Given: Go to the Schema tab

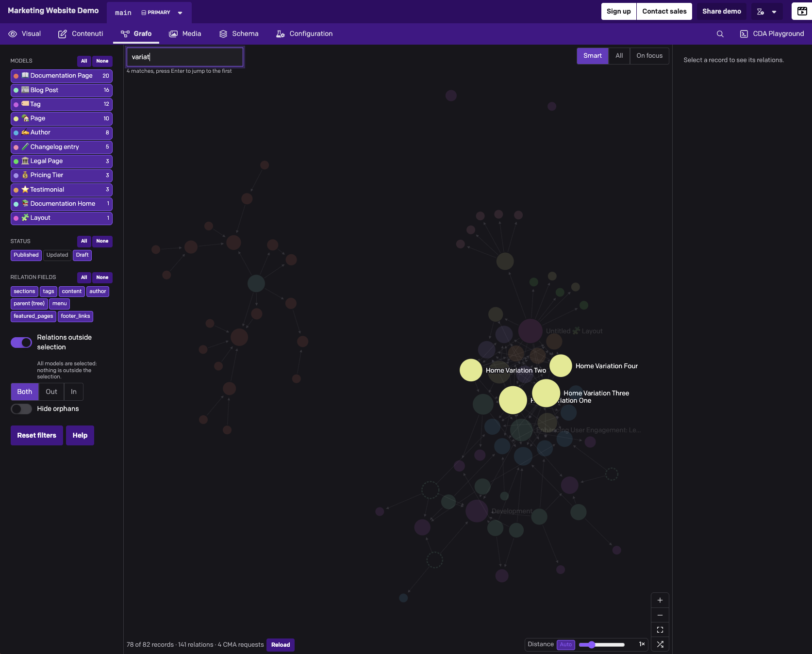Looking at the screenshot, I should tap(239, 34).
